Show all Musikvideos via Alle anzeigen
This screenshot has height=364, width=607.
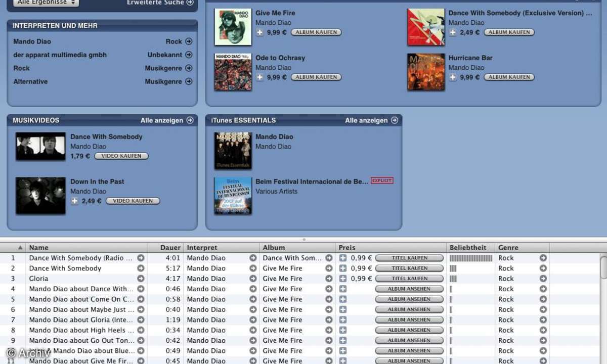[167, 120]
